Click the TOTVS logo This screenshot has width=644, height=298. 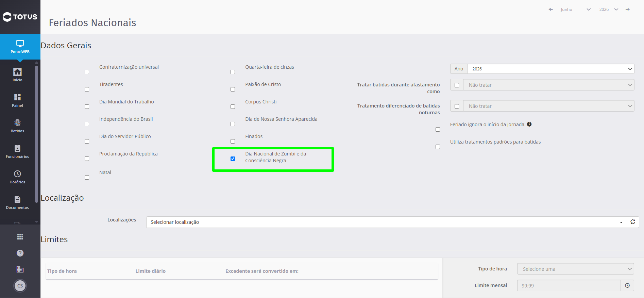click(20, 17)
